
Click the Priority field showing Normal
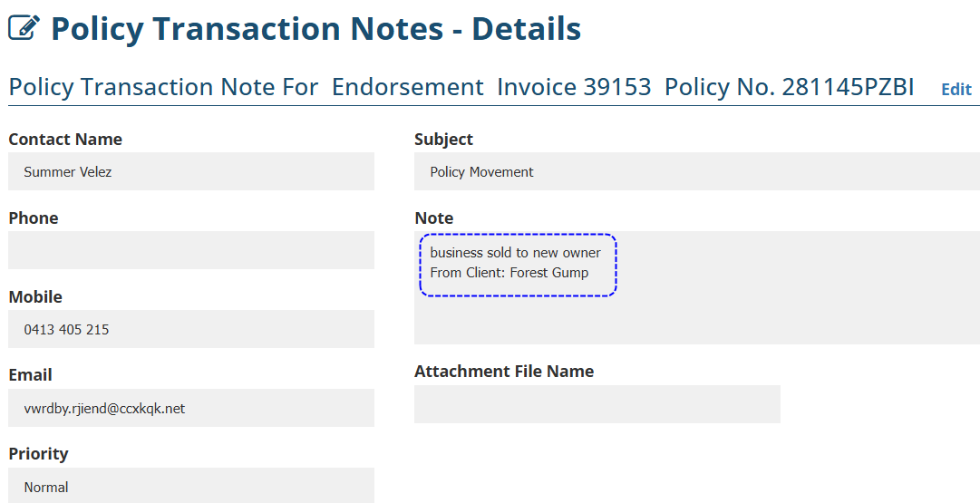[190, 486]
